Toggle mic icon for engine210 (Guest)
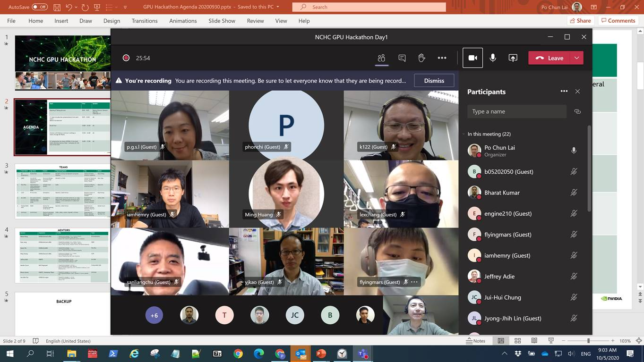The image size is (644, 362). (574, 213)
